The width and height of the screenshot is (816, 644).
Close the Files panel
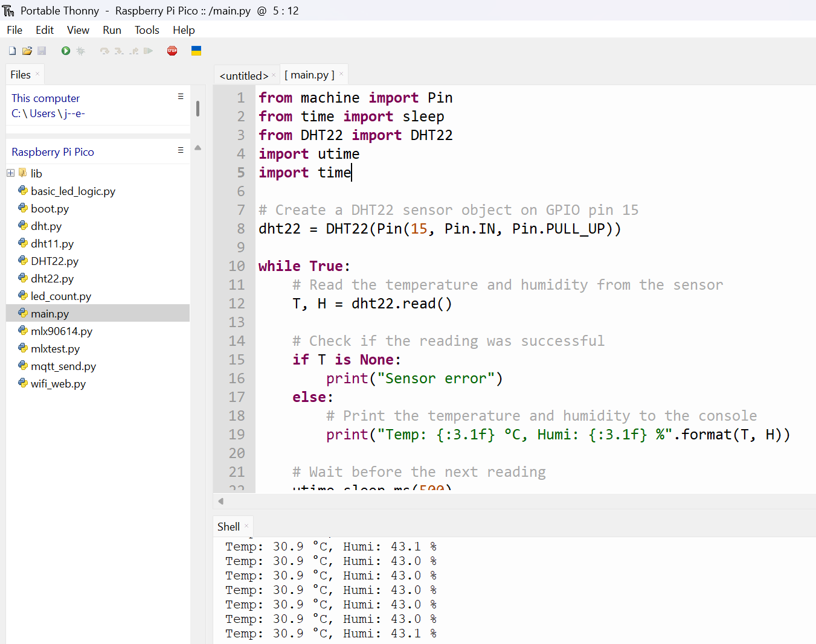pyautogui.click(x=37, y=74)
